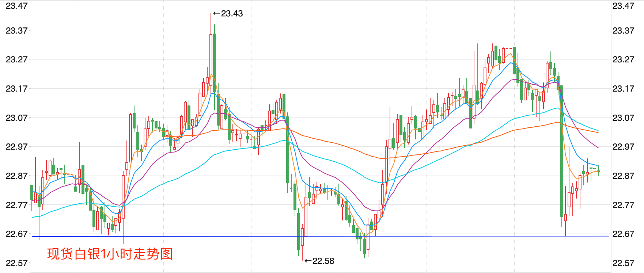Click the left axis label 22.57
Viewport: 644px width, 273px height.
(17, 263)
